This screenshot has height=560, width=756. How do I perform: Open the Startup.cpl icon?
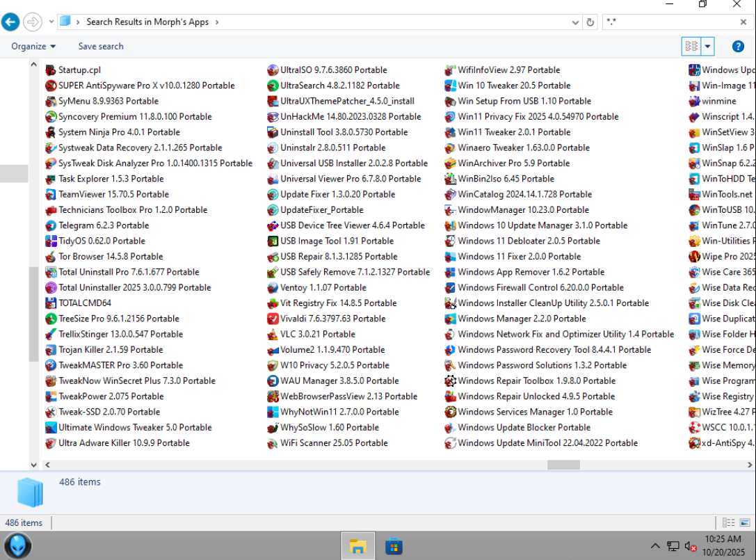pos(51,70)
